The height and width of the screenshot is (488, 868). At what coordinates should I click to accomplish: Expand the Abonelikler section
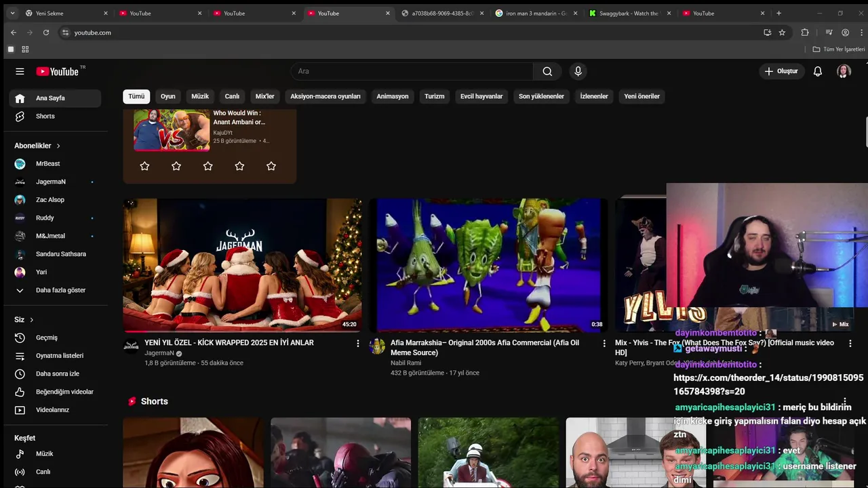(x=37, y=146)
